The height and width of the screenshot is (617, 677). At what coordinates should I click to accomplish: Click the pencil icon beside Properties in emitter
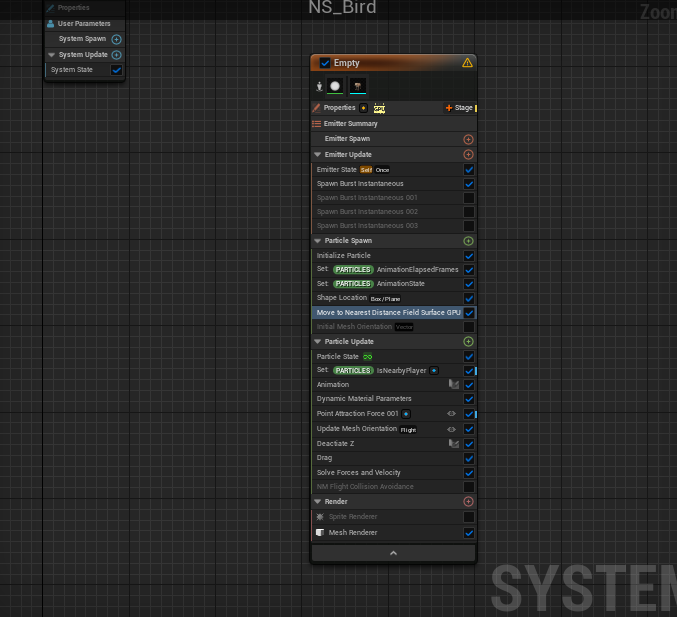(316, 108)
